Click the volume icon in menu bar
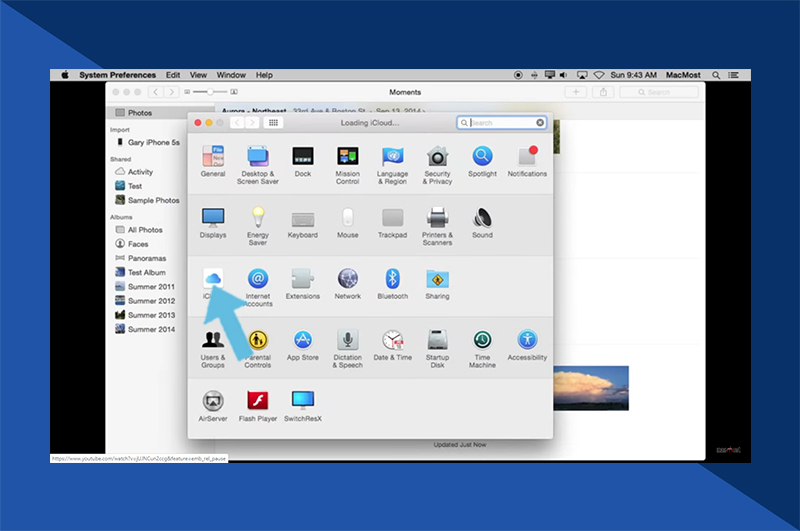The width and height of the screenshot is (800, 531). (x=563, y=75)
